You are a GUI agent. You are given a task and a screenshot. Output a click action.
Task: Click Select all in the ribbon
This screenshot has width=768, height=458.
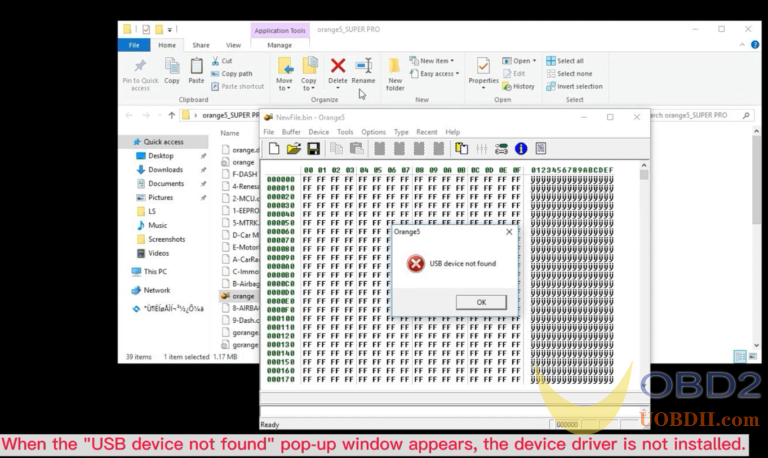(570, 61)
